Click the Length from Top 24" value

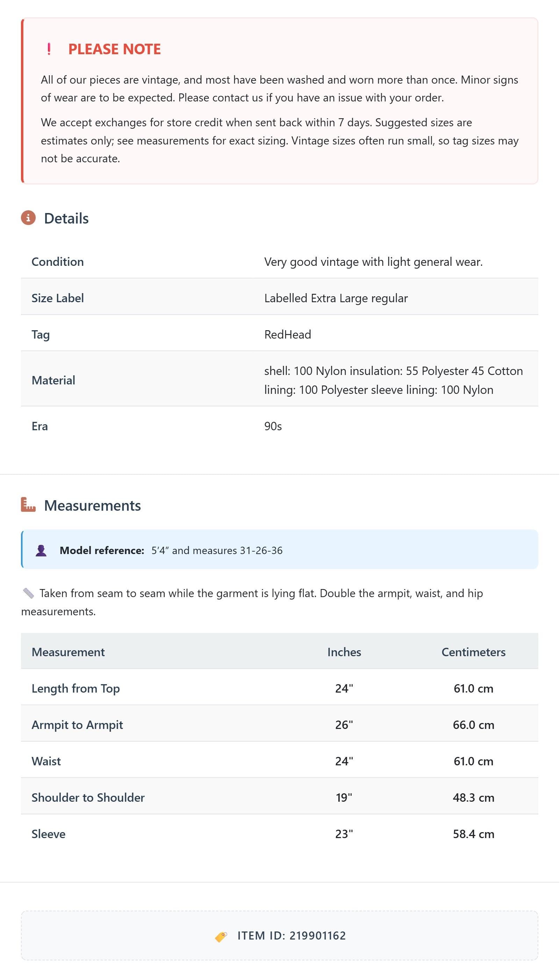tap(344, 688)
